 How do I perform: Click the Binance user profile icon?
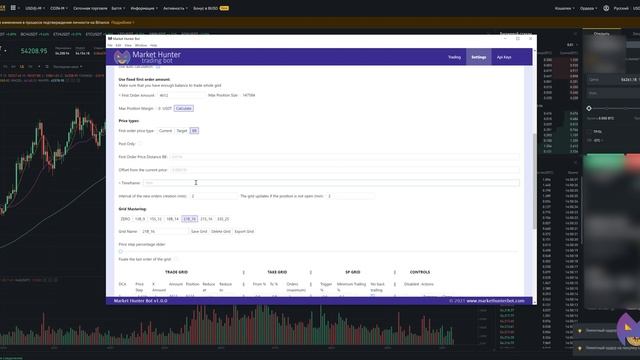(x=606, y=8)
